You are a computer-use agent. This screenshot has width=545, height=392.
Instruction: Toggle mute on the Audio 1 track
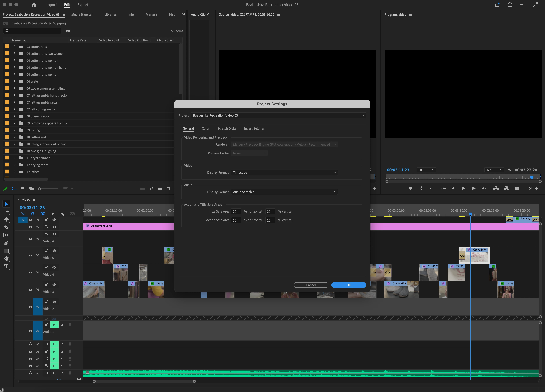pyautogui.click(x=54, y=324)
